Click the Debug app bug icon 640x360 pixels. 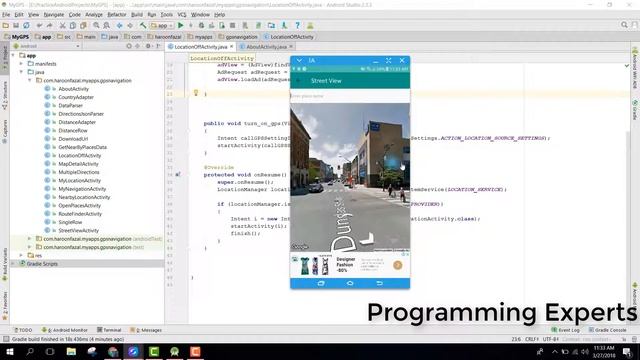tap(201, 25)
